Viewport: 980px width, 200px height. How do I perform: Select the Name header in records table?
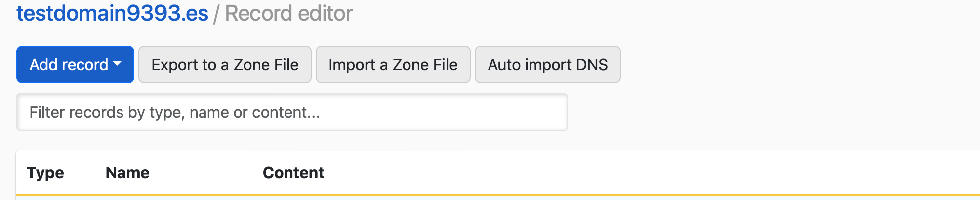(127, 173)
